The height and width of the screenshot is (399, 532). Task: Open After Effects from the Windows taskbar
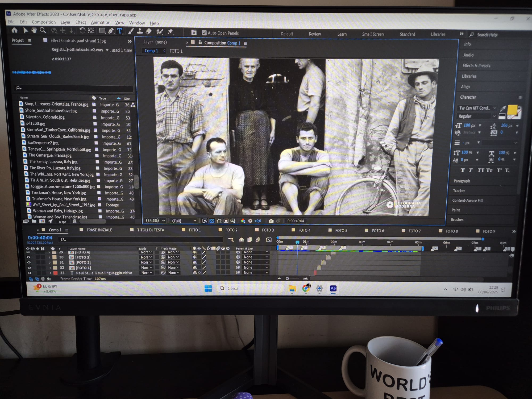333,288
